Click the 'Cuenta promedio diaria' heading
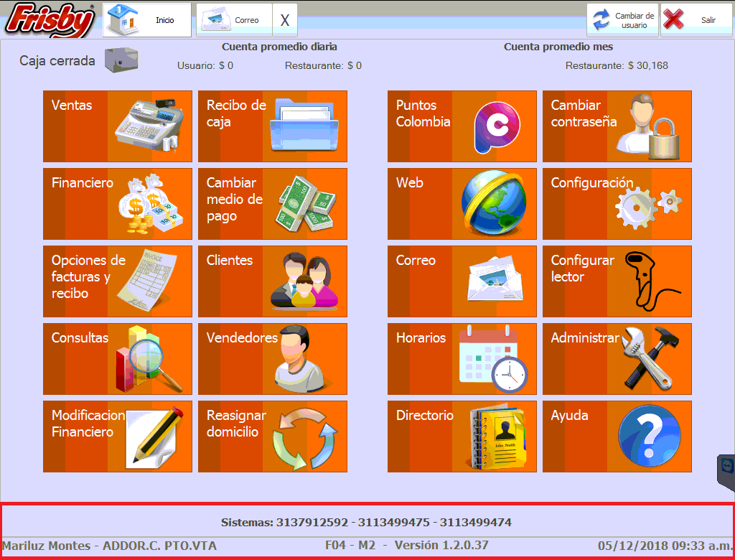This screenshot has height=560, width=735. [x=279, y=47]
